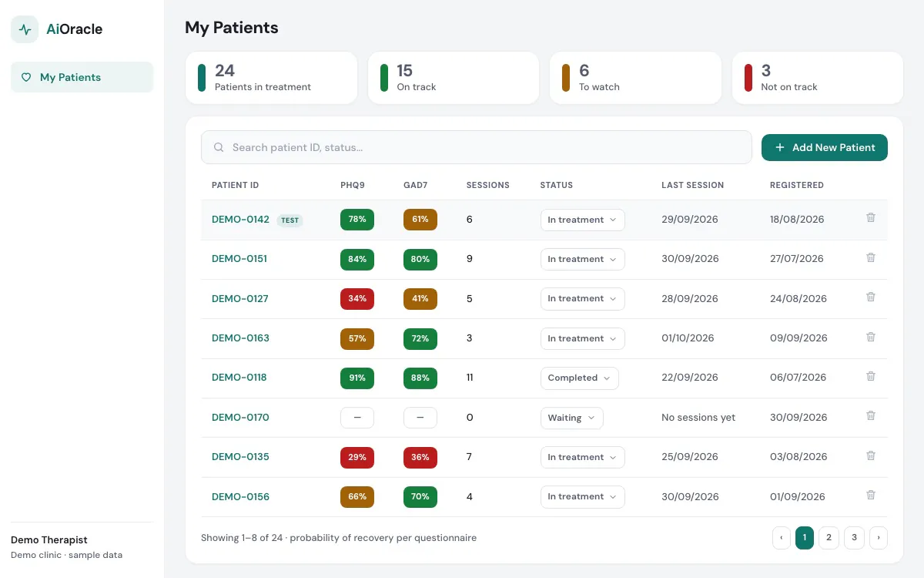Open patient DEMO-0170 record
The image size is (924, 578).
[240, 418]
